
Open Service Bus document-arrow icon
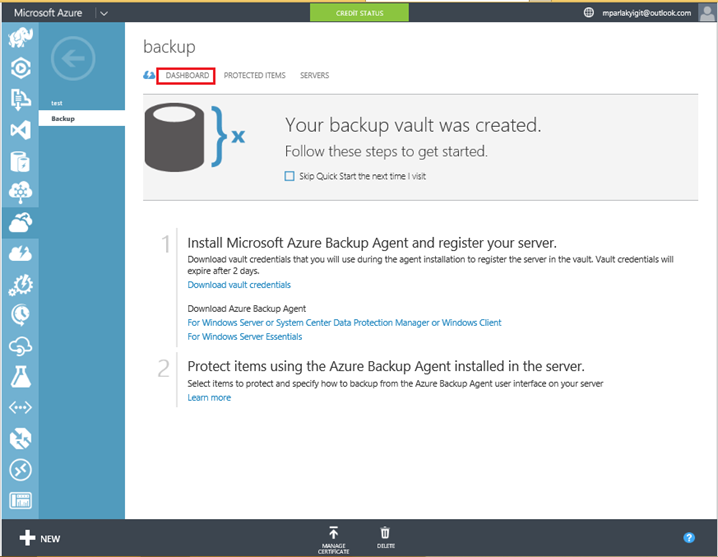click(20, 99)
